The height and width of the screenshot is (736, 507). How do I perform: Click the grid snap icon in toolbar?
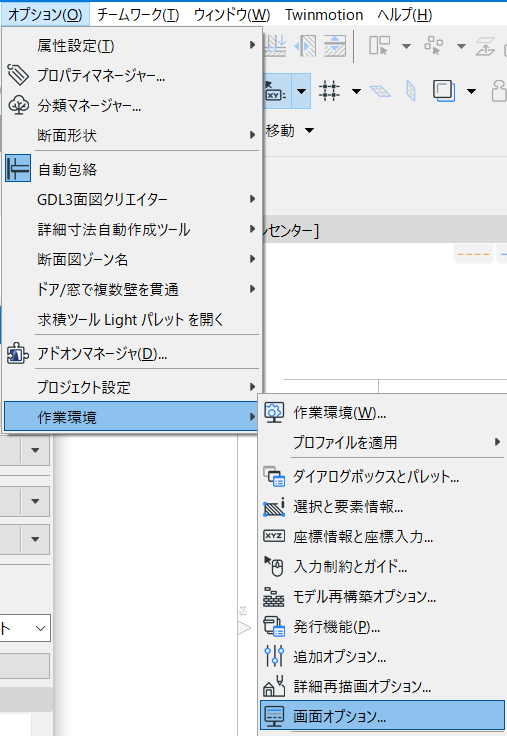pyautogui.click(x=329, y=91)
